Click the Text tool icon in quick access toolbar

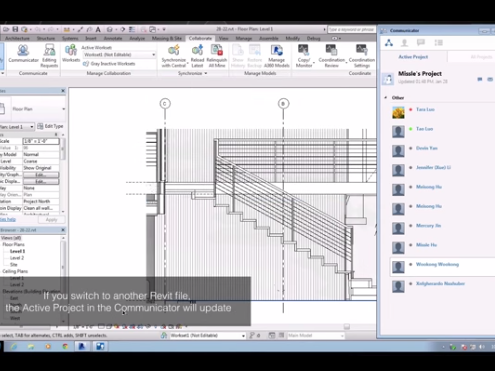pos(98,29)
